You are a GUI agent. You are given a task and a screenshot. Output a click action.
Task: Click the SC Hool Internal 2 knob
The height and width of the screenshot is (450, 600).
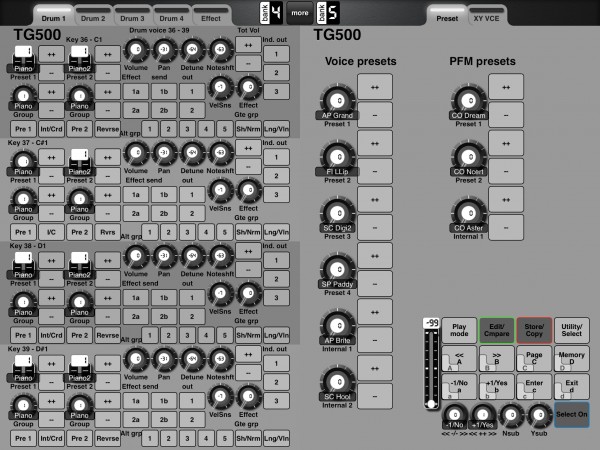click(337, 382)
